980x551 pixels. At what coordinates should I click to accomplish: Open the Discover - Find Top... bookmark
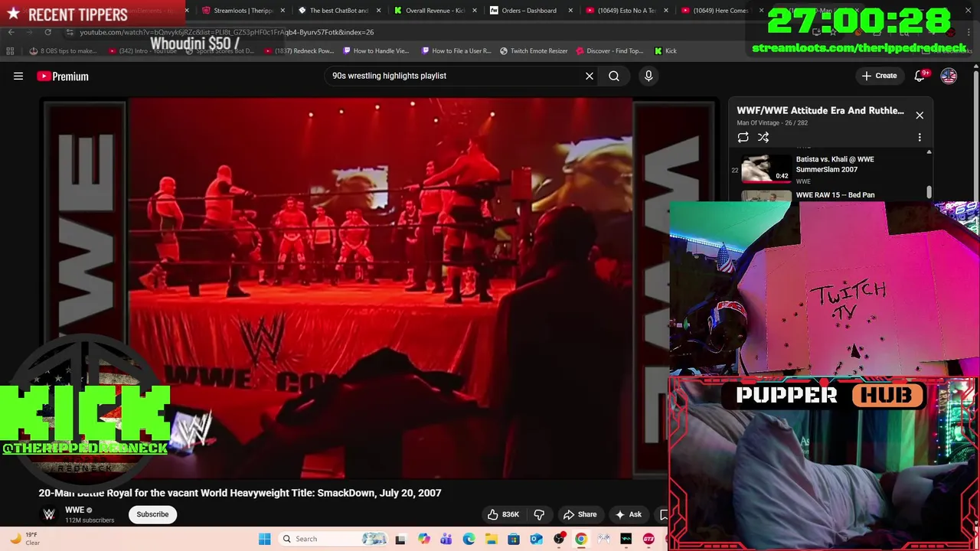point(609,51)
